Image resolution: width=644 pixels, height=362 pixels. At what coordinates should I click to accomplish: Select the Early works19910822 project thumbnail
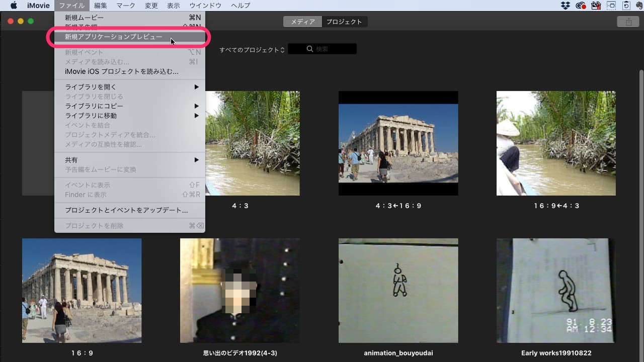pos(556,291)
